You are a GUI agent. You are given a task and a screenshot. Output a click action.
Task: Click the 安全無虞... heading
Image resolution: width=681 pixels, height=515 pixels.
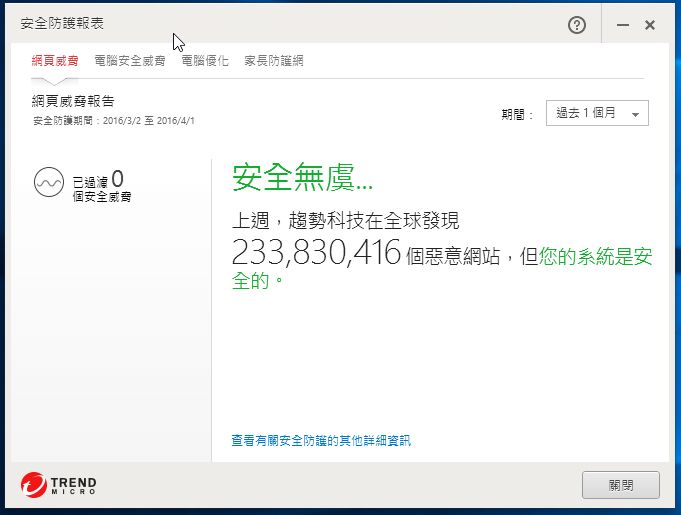click(x=302, y=177)
